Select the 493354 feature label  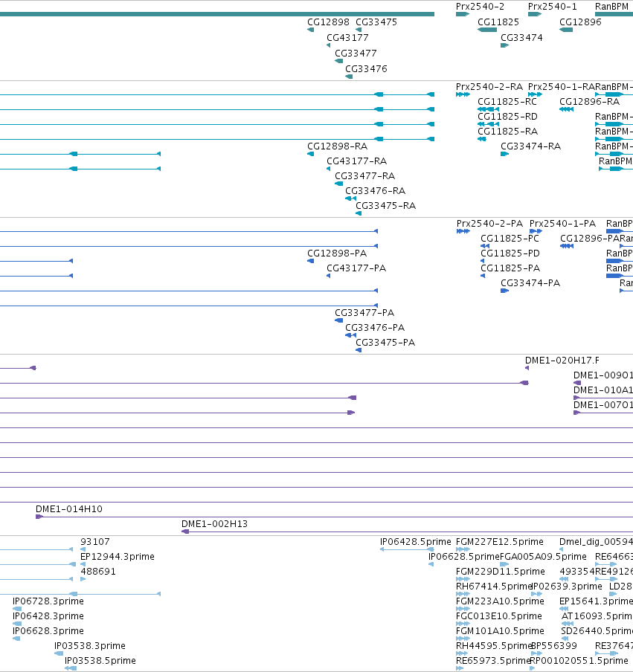tap(577, 572)
